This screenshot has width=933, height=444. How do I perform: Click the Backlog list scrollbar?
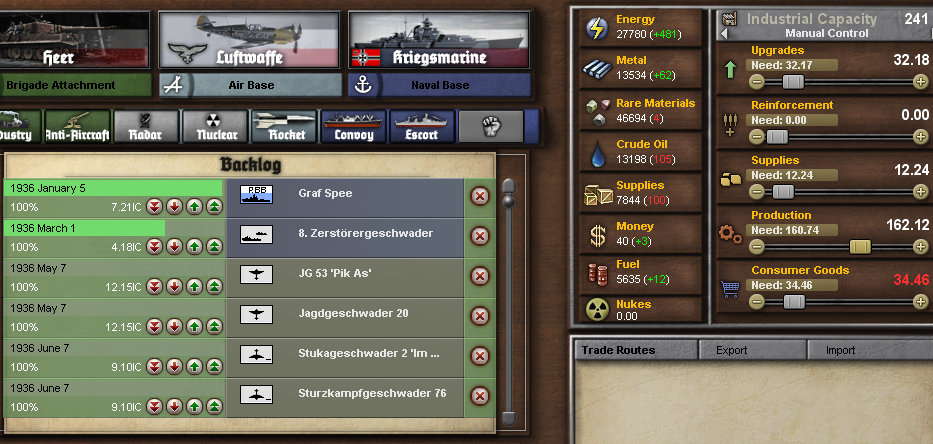pyautogui.click(x=509, y=303)
